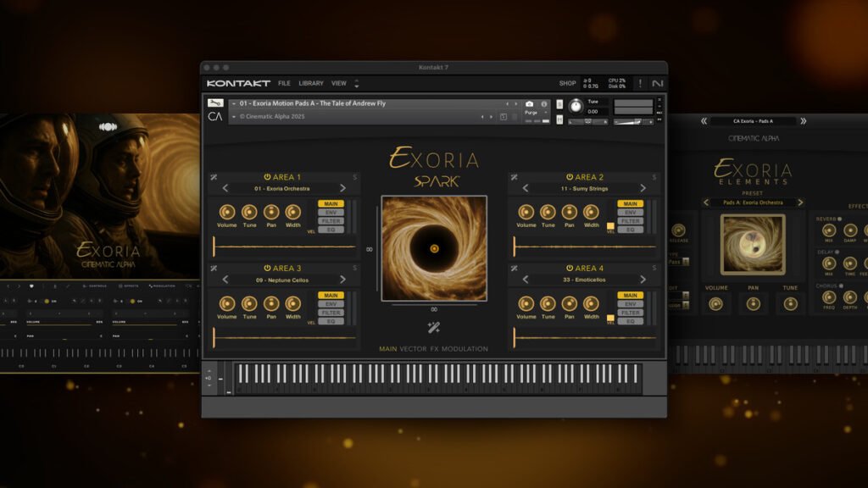Click the SHOP button in Kontakt header

[x=567, y=83]
